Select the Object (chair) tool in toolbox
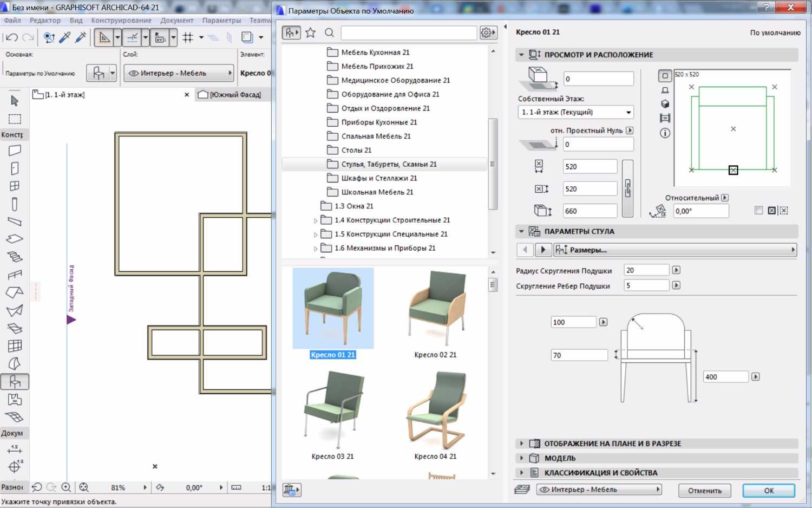 tap(15, 382)
